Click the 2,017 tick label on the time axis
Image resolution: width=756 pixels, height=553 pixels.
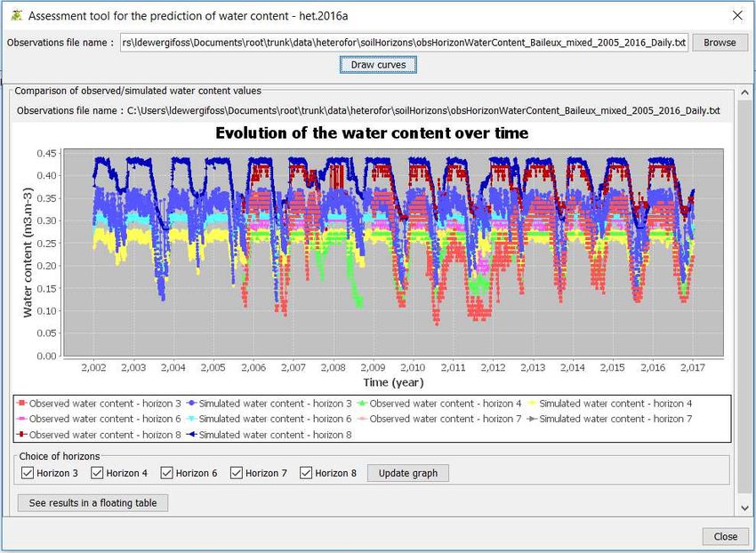(692, 367)
